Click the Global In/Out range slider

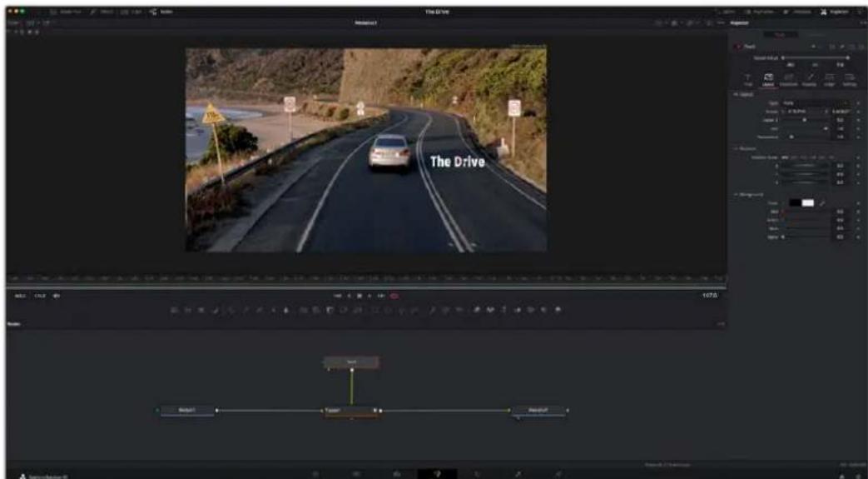[816, 57]
